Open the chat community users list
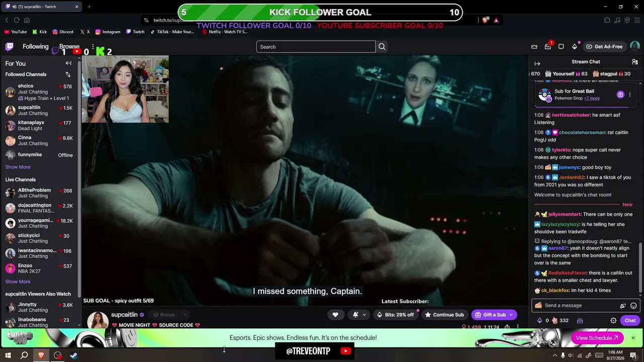 pyautogui.click(x=635, y=62)
